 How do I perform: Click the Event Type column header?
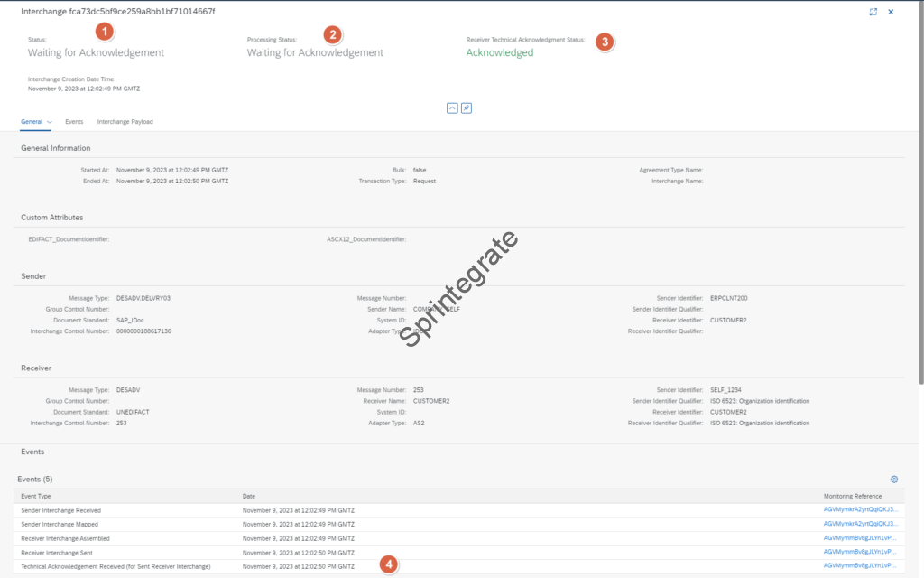click(36, 497)
